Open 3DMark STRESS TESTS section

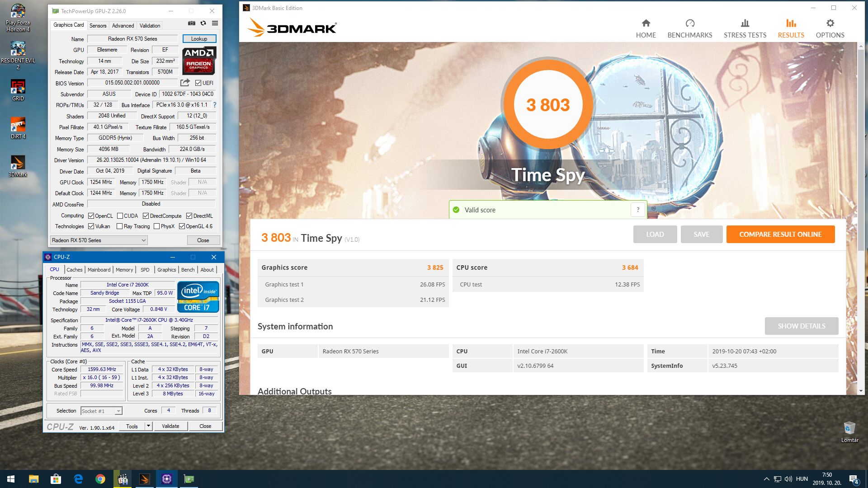click(x=745, y=28)
